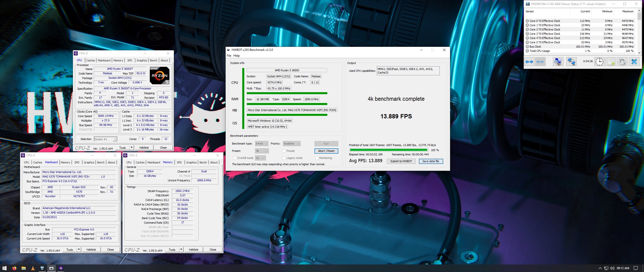Switch to Graphics tab in Memory CPU-Z window
The height and width of the screenshot is (272, 644).
coord(191,162)
